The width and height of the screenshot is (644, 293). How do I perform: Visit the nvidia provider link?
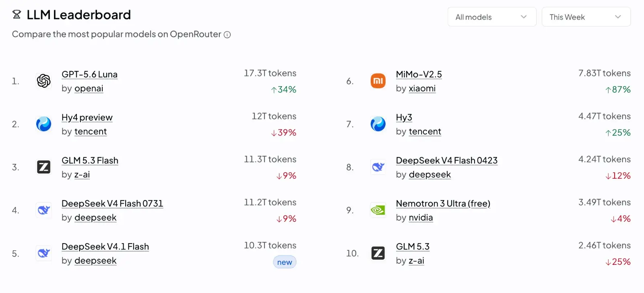[x=421, y=218]
